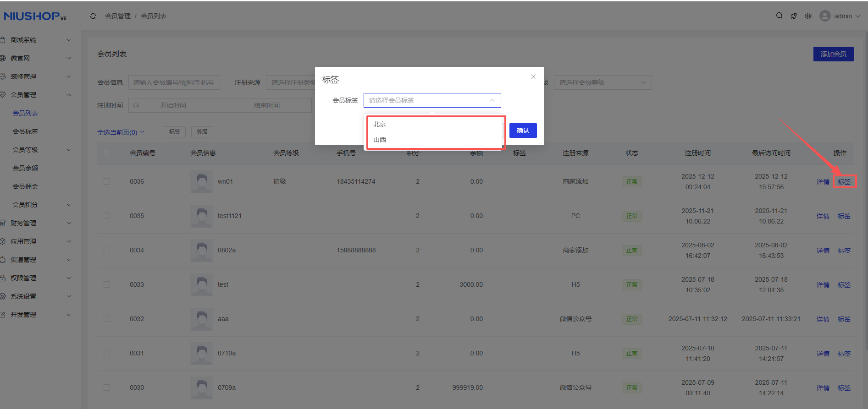Open the 会员标签 select dropdown

[x=431, y=100]
